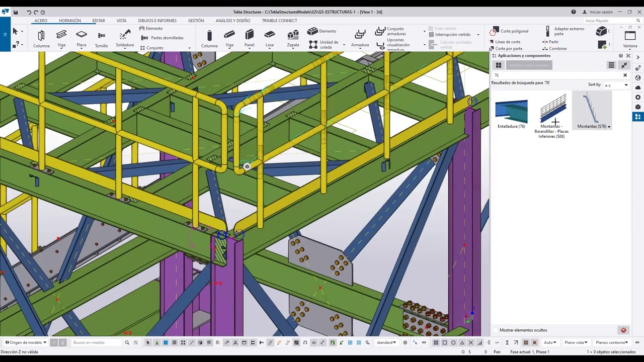Click the Combinar combine command
Viewport: 644px width, 362px height.
(x=554, y=49)
